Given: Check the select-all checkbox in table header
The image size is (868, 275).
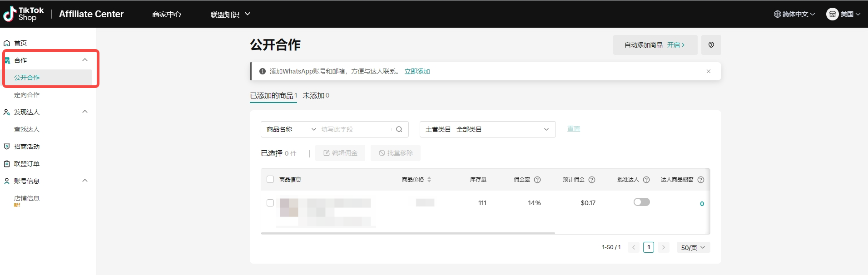Looking at the screenshot, I should tap(270, 179).
